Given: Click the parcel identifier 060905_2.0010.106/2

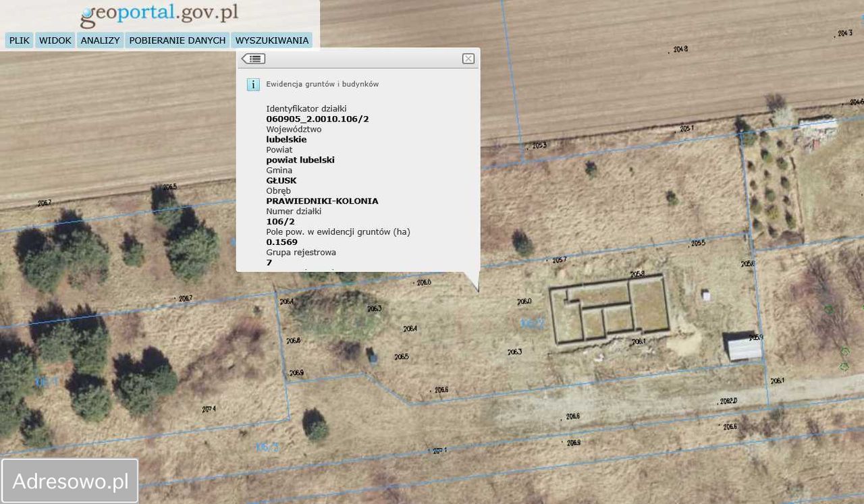Looking at the screenshot, I should click(317, 119).
